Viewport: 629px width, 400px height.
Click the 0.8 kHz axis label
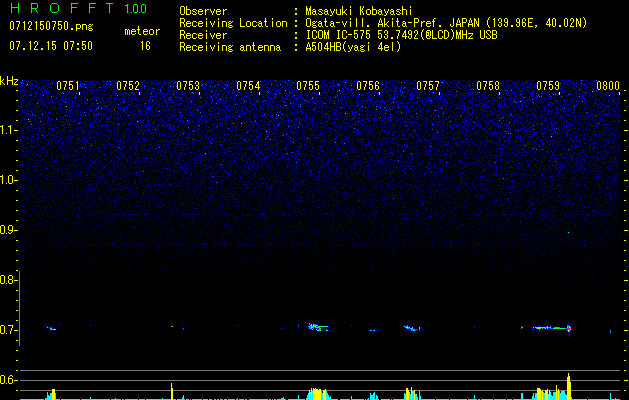click(x=7, y=280)
